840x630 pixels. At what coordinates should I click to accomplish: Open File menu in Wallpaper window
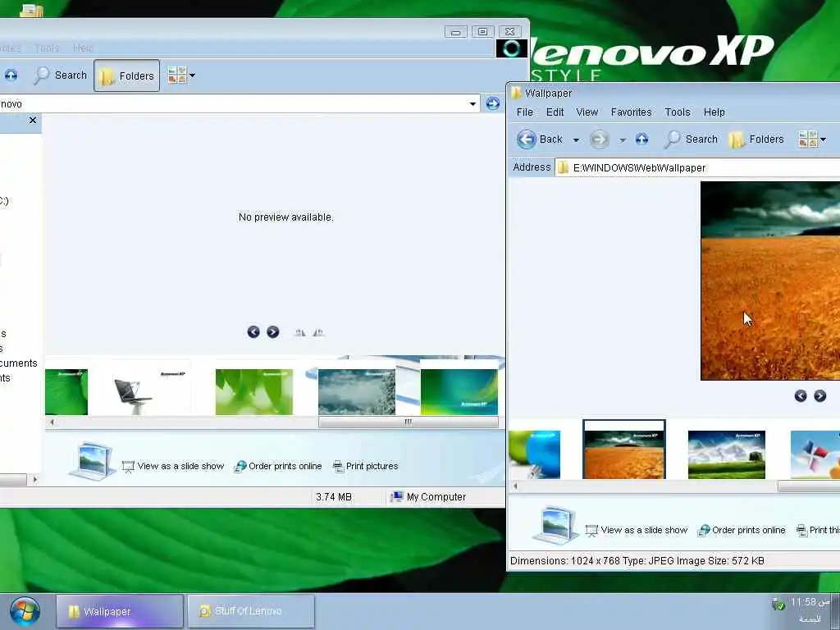(x=524, y=112)
